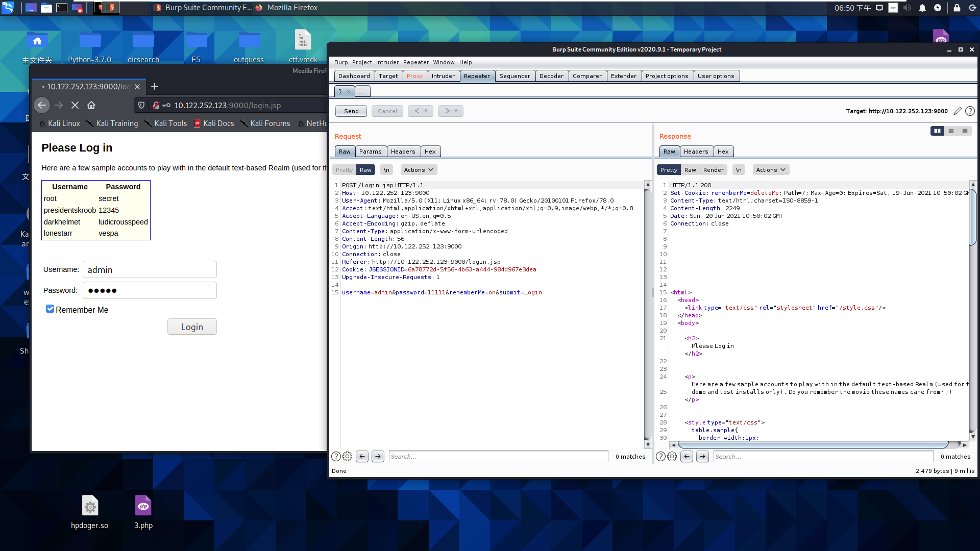Open request search settings gear icon
980x551 pixels.
[x=348, y=457]
